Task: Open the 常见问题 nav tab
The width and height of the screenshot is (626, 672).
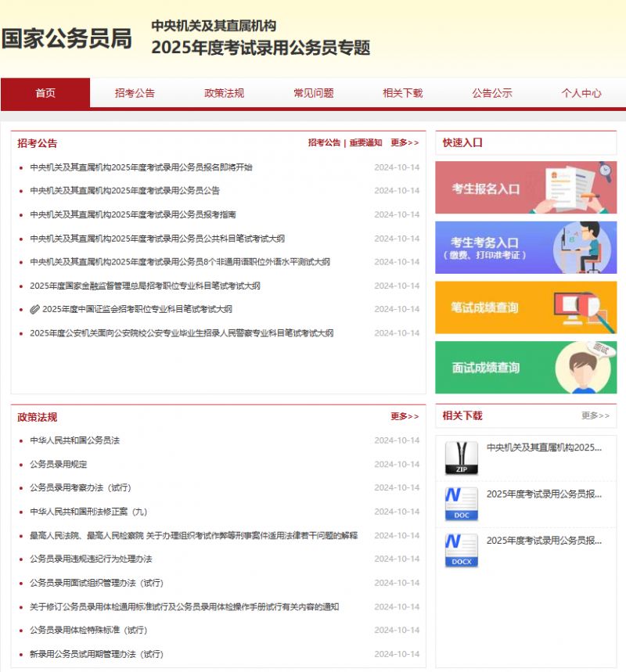Action: click(314, 93)
